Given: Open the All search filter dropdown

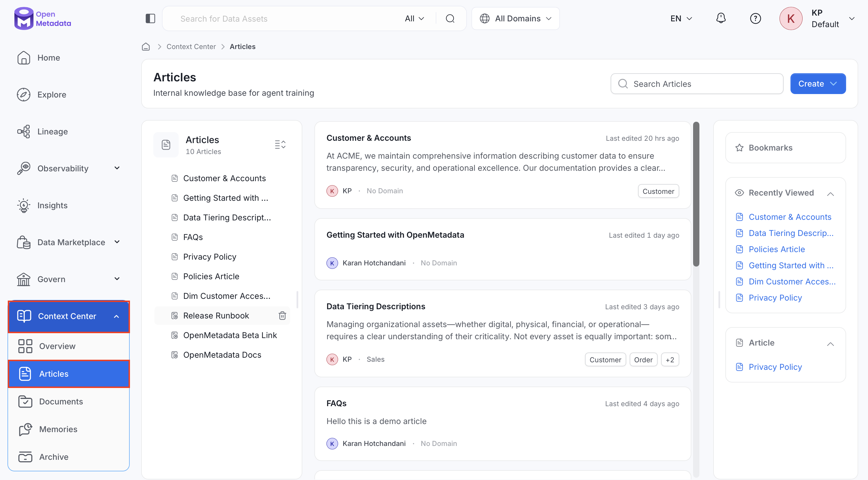Looking at the screenshot, I should (414, 18).
